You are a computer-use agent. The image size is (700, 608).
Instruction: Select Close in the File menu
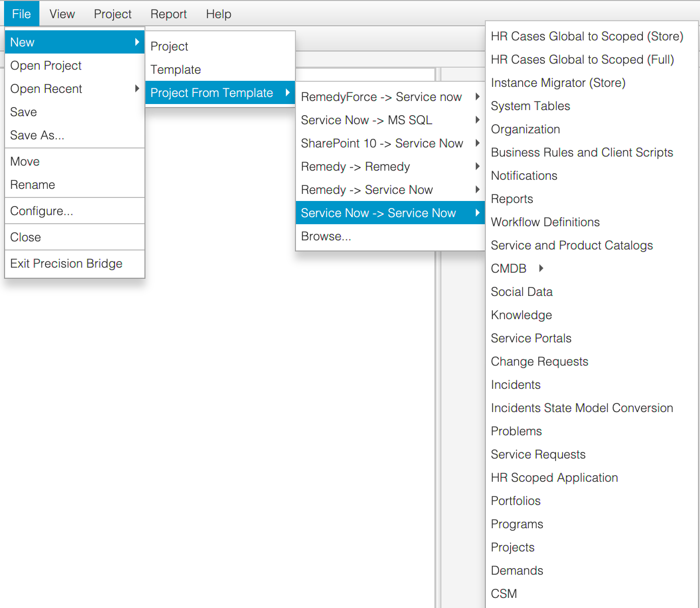click(x=75, y=237)
